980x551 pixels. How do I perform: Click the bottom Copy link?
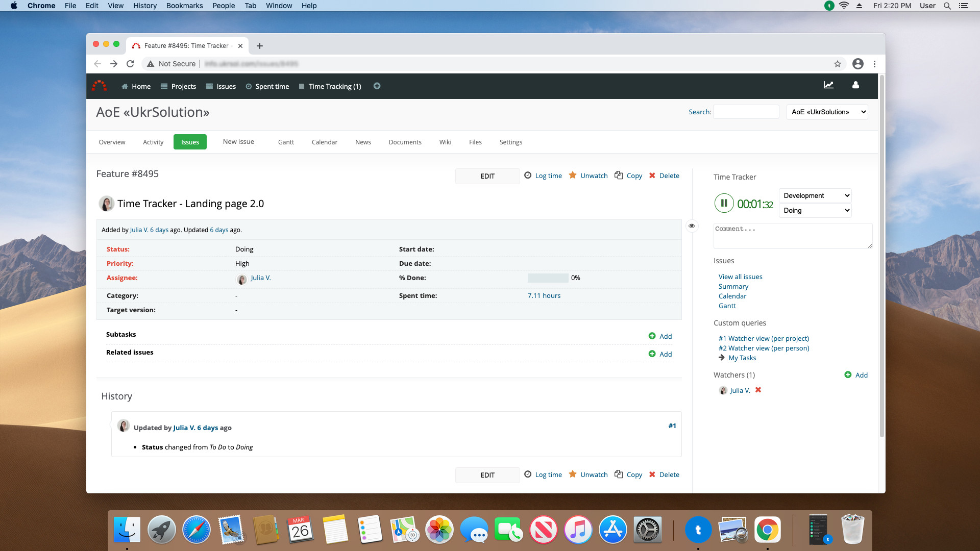click(x=628, y=474)
